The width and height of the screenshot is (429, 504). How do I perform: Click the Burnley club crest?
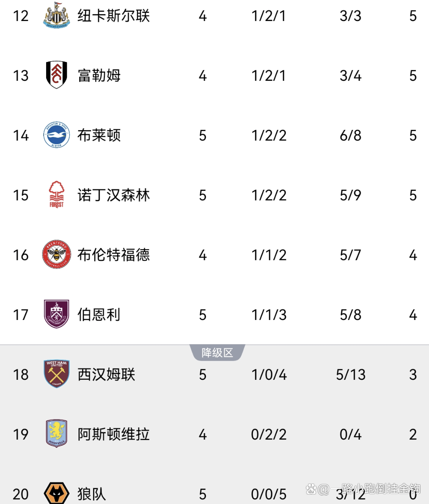57,314
